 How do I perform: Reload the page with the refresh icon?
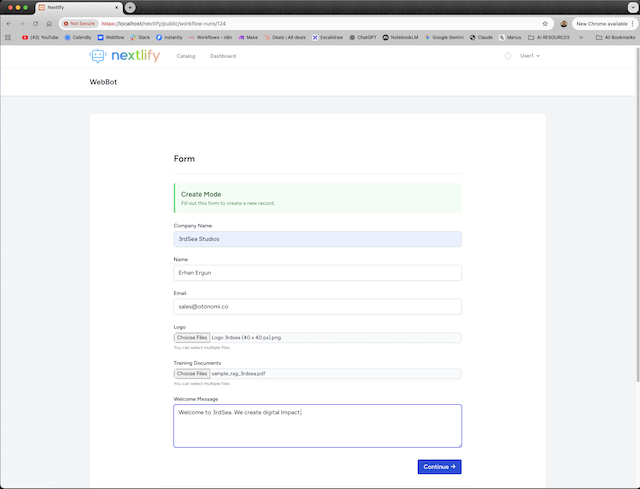(36, 24)
